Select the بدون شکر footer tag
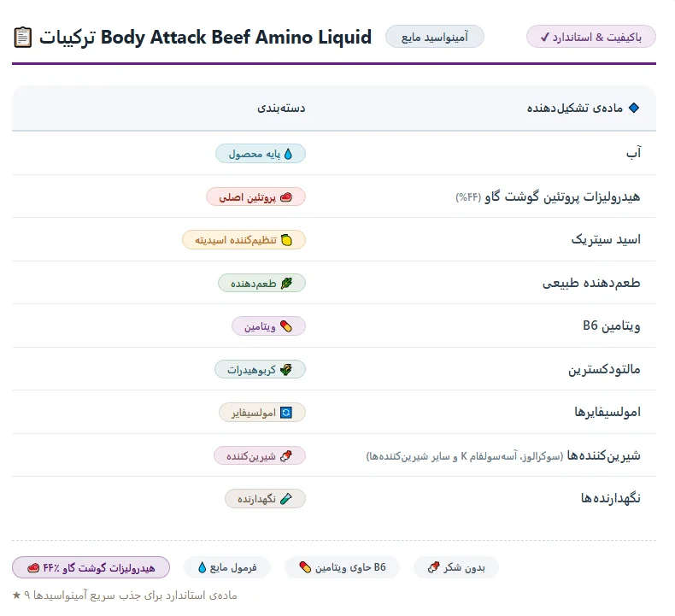 [x=456, y=567]
